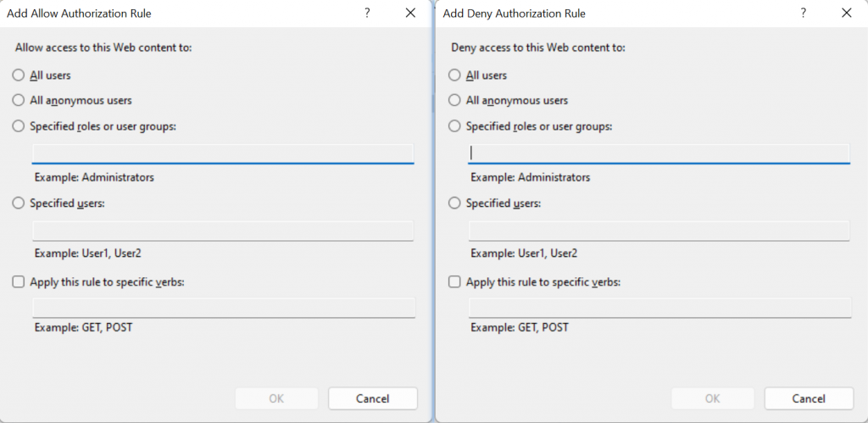Enable specific verbs checkbox in Allow dialog
This screenshot has width=868, height=423.
(x=19, y=281)
